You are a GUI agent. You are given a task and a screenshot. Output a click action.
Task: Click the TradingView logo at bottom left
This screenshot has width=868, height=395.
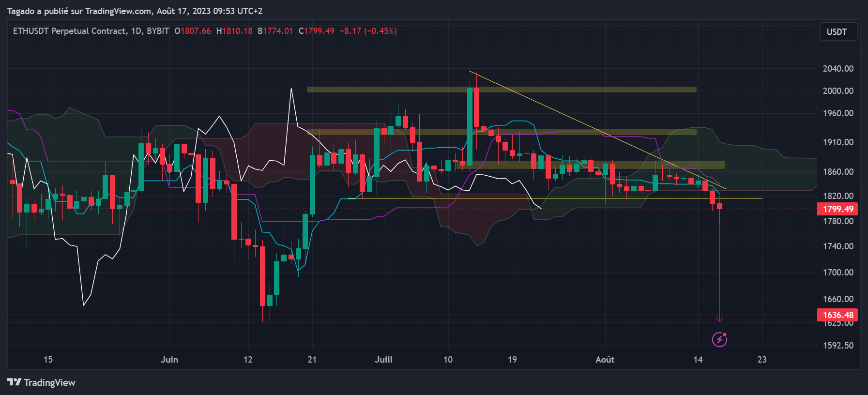pyautogui.click(x=42, y=382)
